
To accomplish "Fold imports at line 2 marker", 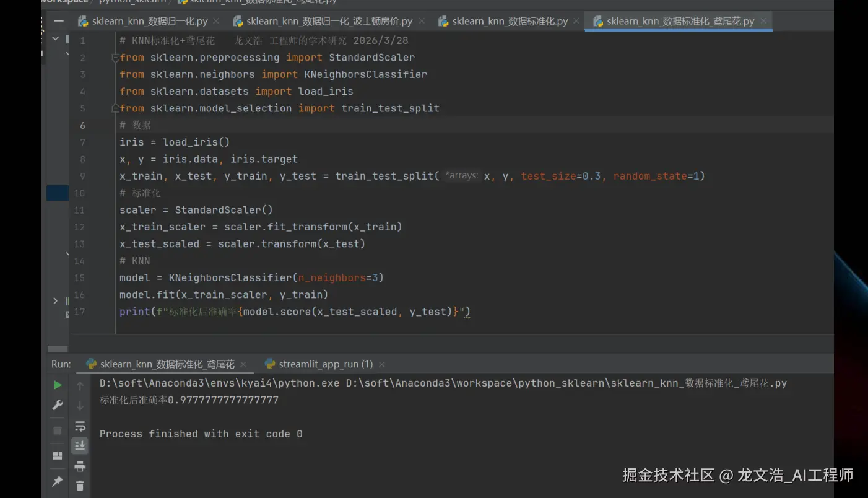I will click(115, 58).
